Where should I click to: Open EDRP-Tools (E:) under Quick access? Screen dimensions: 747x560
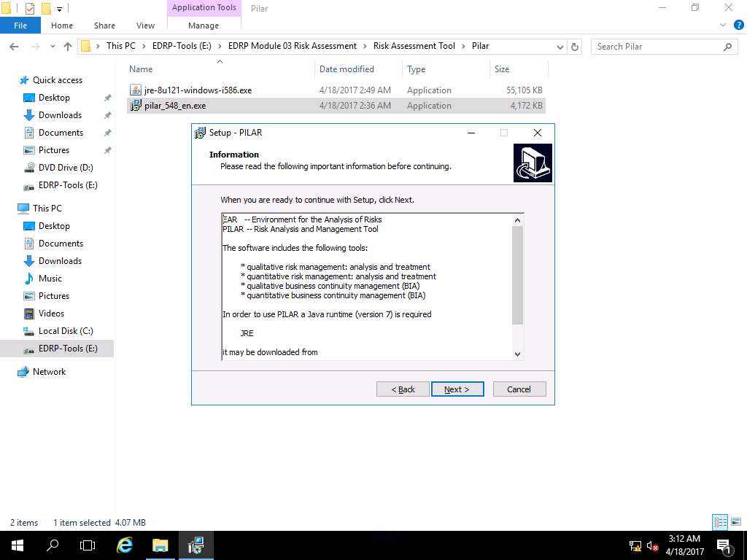(68, 185)
